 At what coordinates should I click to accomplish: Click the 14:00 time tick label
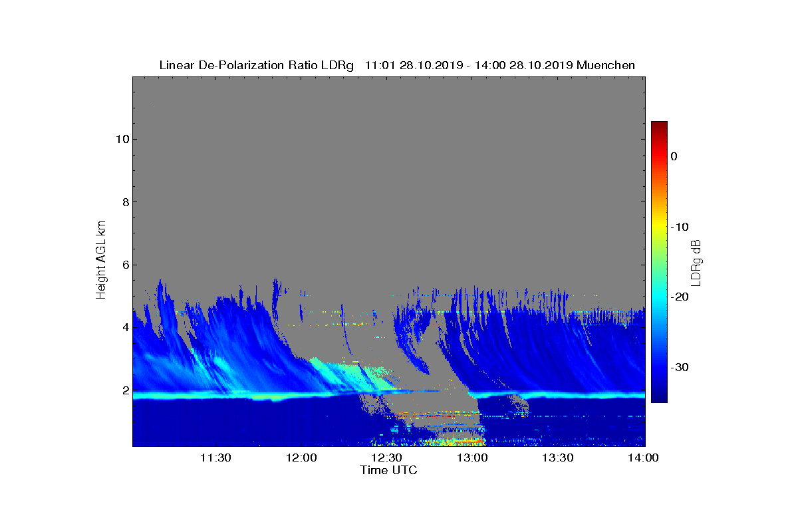pyautogui.click(x=642, y=458)
